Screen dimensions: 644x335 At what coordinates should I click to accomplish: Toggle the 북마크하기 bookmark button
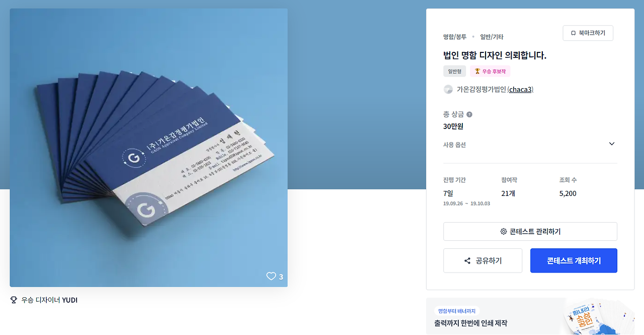(588, 33)
